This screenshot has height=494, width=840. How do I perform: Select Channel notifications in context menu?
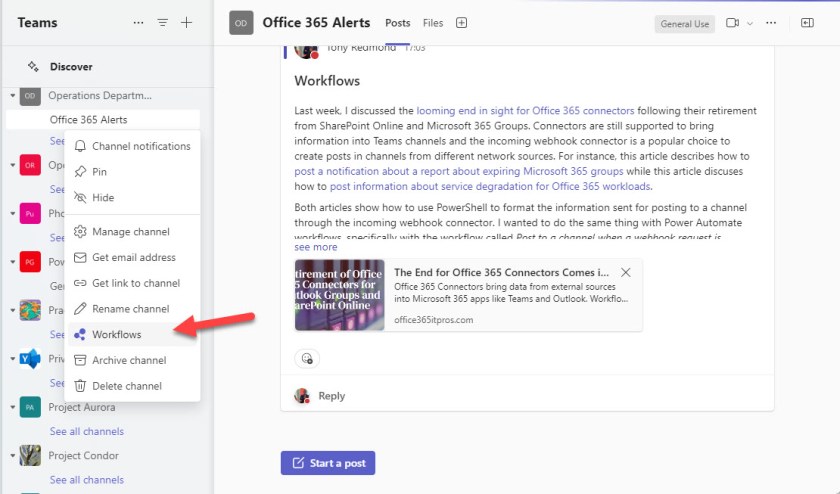[x=132, y=146]
